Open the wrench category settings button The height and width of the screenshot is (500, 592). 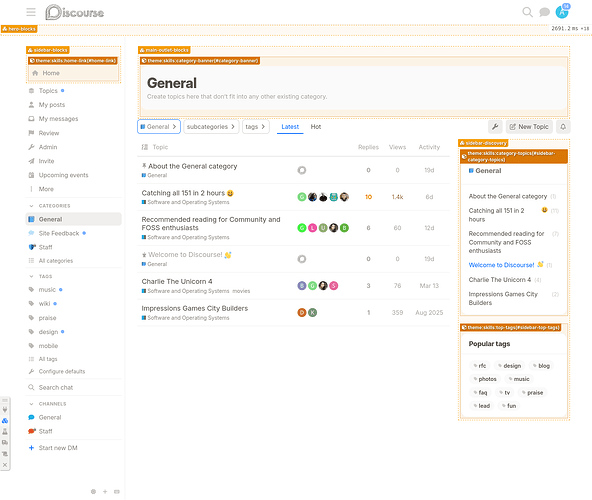tap(495, 127)
